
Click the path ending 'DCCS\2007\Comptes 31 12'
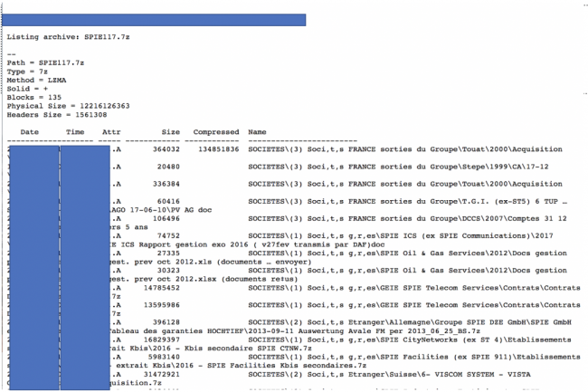click(407, 218)
